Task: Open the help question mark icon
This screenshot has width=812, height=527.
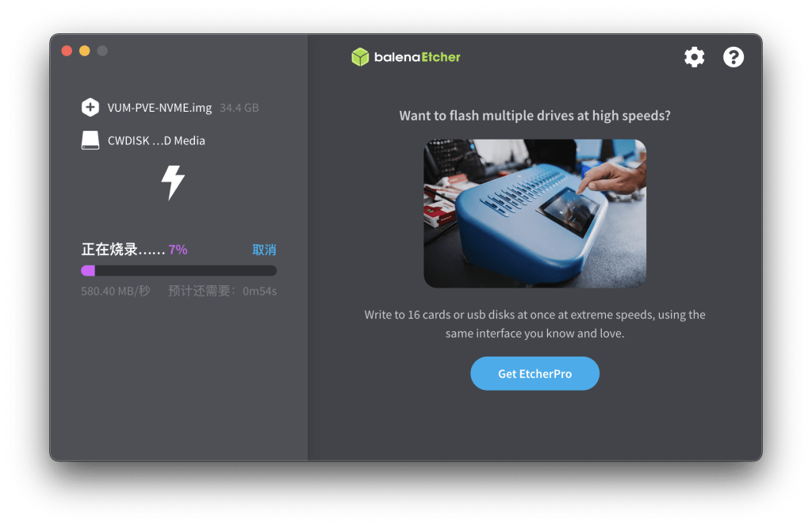Action: 733,57
